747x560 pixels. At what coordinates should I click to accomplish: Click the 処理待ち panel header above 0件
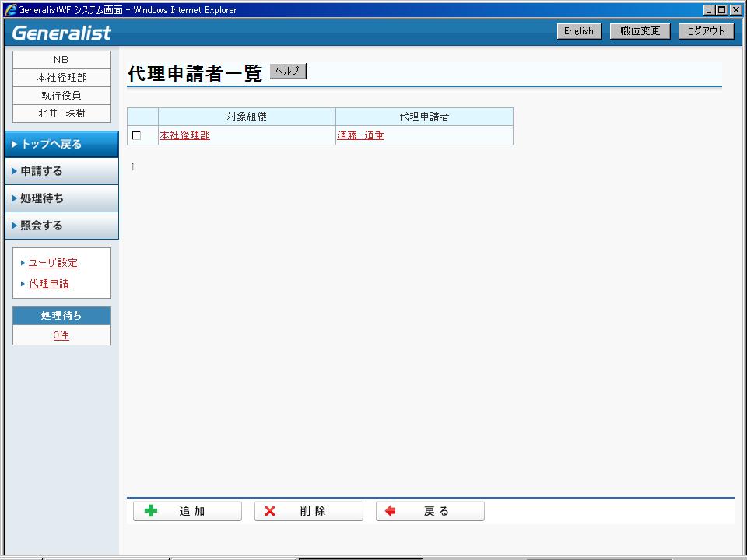(x=61, y=315)
